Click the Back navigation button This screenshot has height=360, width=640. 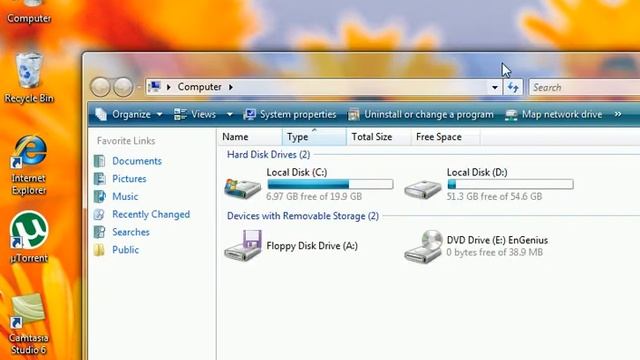coord(100,87)
